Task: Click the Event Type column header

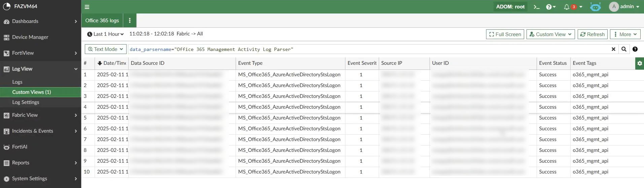Action: point(290,63)
